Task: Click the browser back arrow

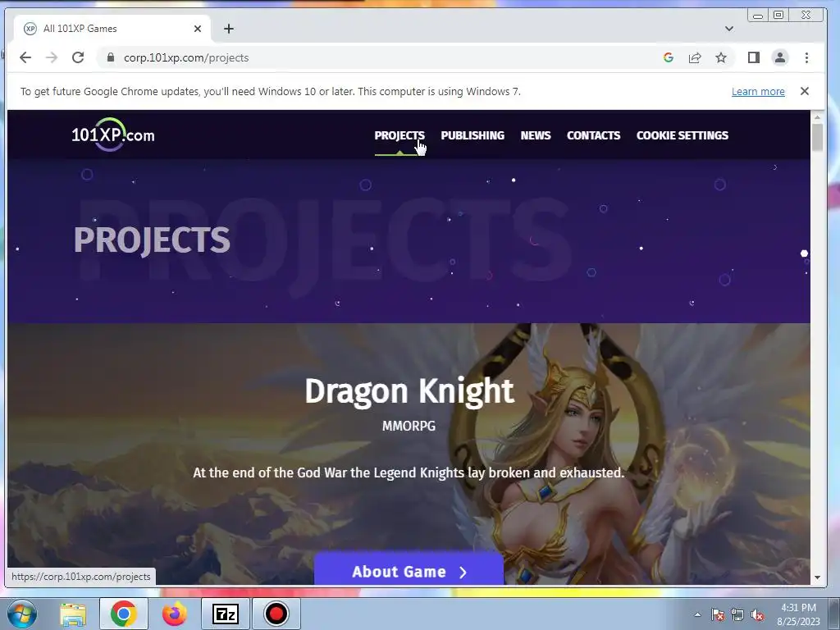Action: [25, 58]
